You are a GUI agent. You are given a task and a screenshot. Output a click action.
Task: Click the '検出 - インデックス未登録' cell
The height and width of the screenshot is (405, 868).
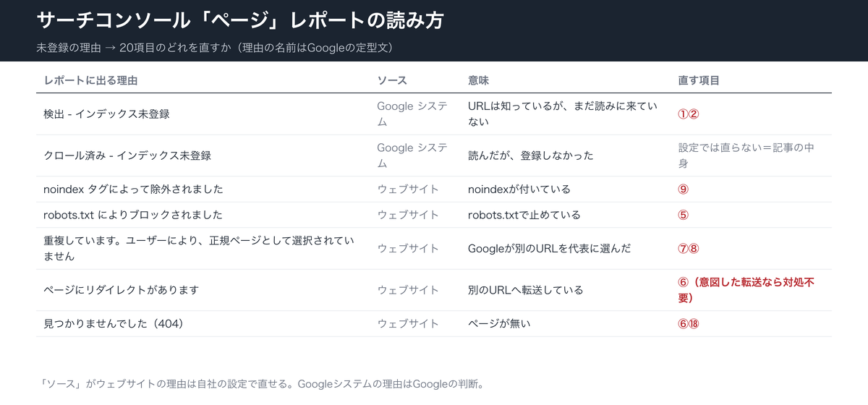[107, 114]
